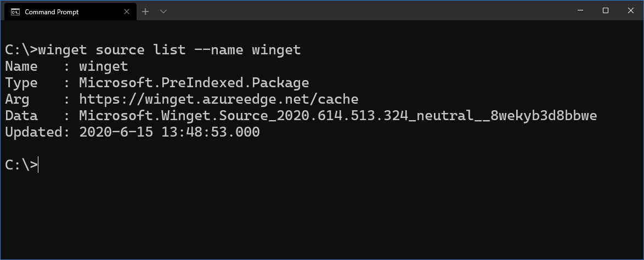
Task: Close the Command Prompt tab
Action: pyautogui.click(x=127, y=12)
